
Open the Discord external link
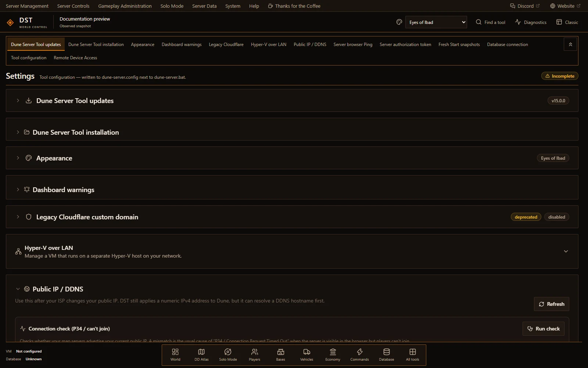(x=525, y=6)
